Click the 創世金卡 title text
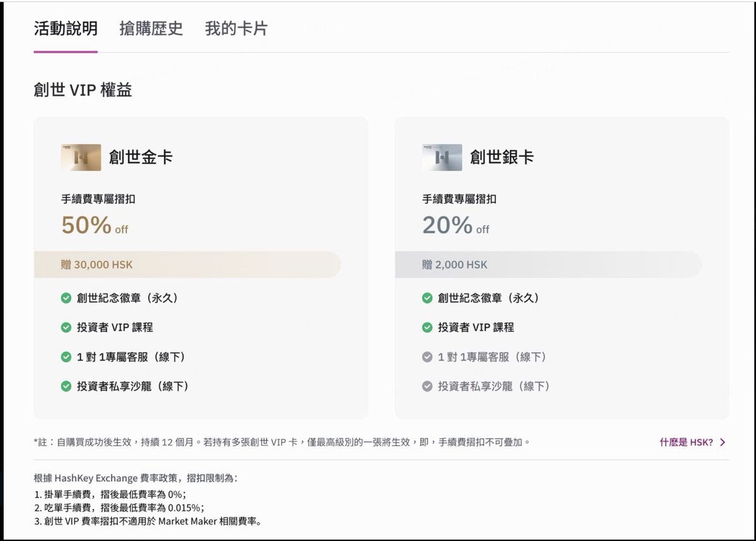The image size is (756, 541). [140, 158]
